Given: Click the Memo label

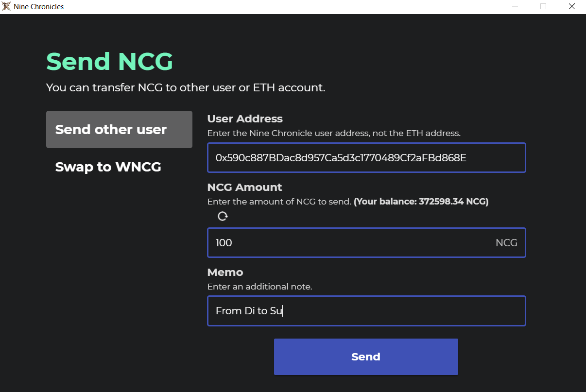Looking at the screenshot, I should pyautogui.click(x=225, y=273).
